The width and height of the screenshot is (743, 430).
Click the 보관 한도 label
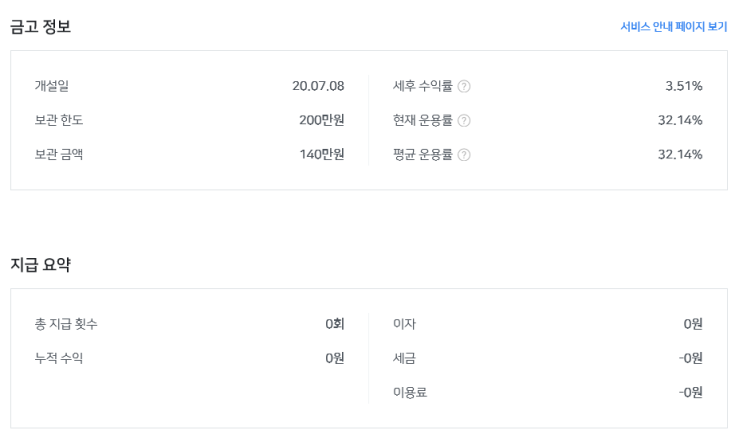58,120
